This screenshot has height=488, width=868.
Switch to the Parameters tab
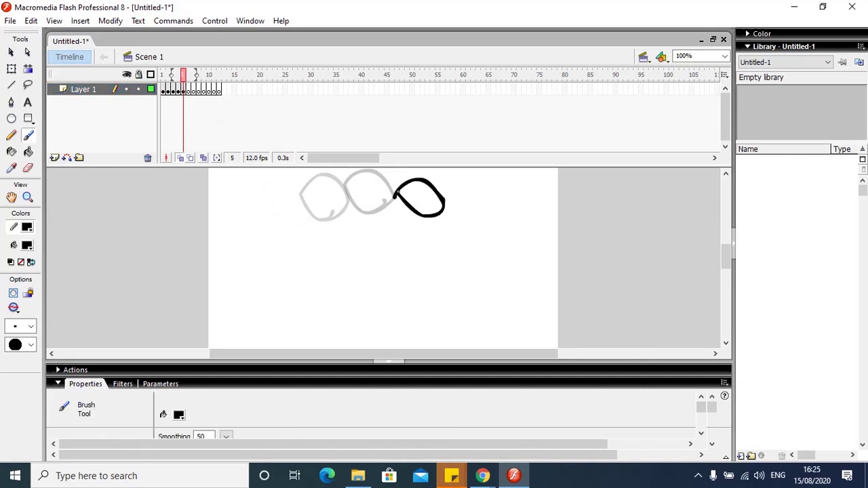pos(161,384)
